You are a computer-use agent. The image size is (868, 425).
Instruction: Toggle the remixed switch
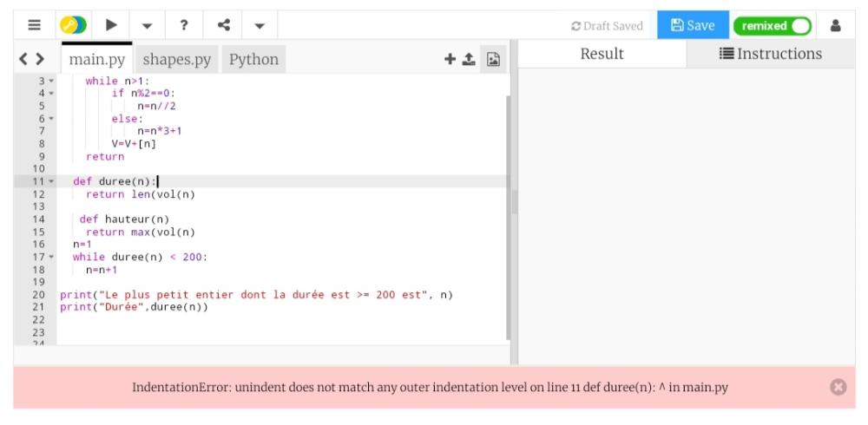pos(772,26)
